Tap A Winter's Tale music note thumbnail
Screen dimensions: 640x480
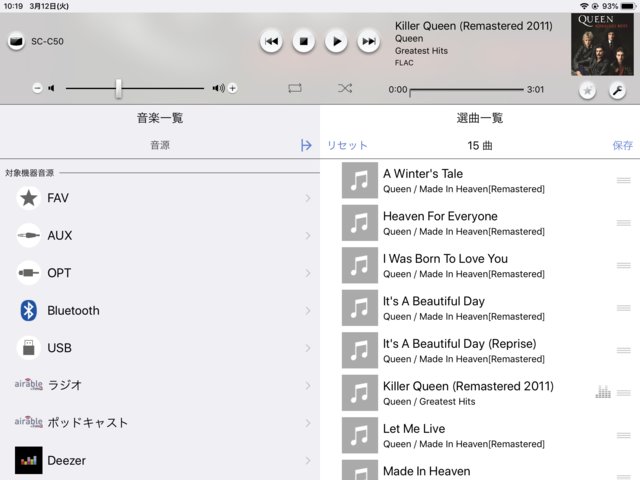click(360, 180)
